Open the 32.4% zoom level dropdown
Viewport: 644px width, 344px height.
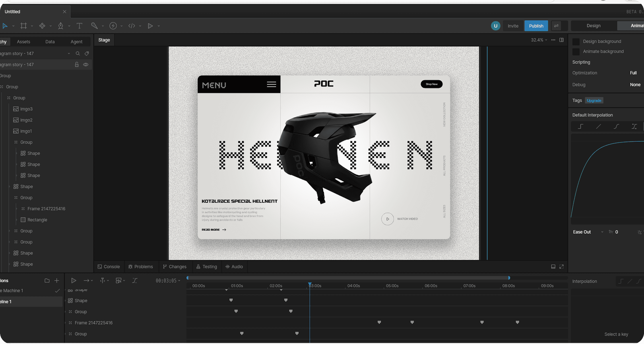coord(539,40)
